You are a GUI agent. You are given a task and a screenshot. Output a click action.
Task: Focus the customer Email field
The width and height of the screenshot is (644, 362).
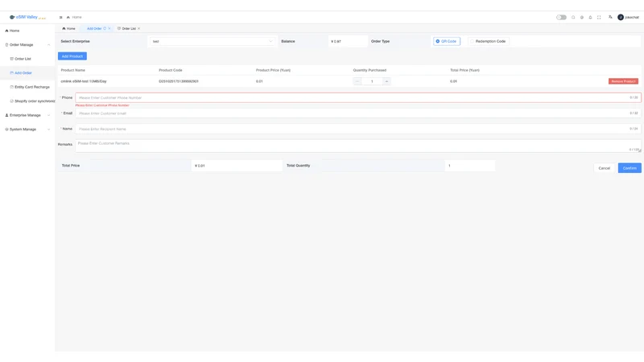357,113
